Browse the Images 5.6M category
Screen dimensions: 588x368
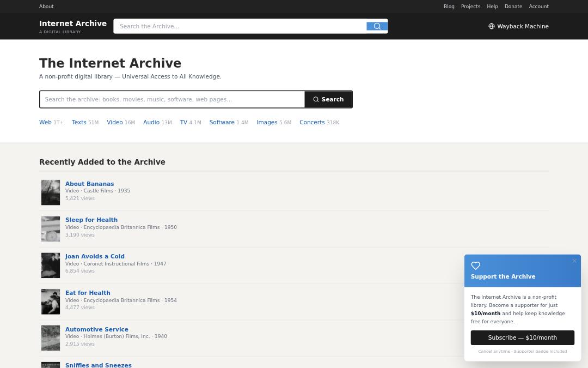pos(274,123)
